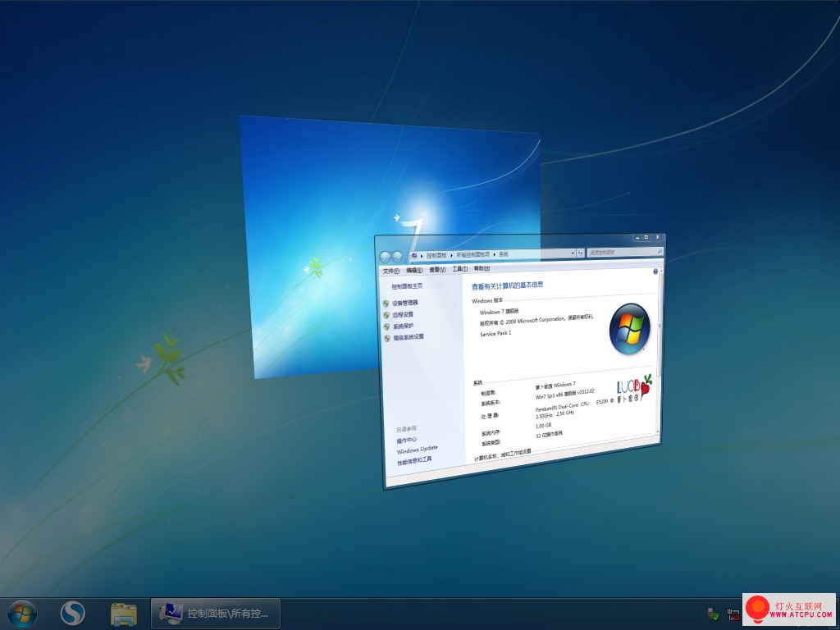
Task: Click the network tray icon
Action: [733, 614]
